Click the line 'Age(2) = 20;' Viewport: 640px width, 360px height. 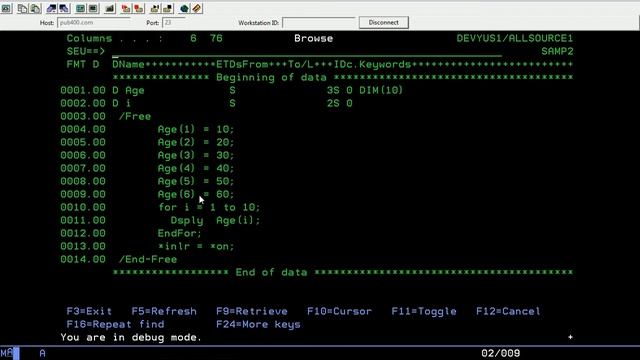(196, 143)
